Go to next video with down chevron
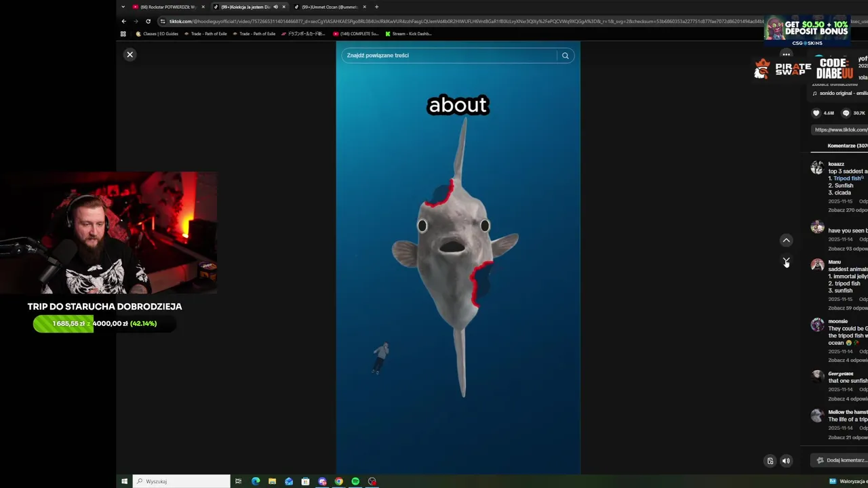 click(786, 262)
